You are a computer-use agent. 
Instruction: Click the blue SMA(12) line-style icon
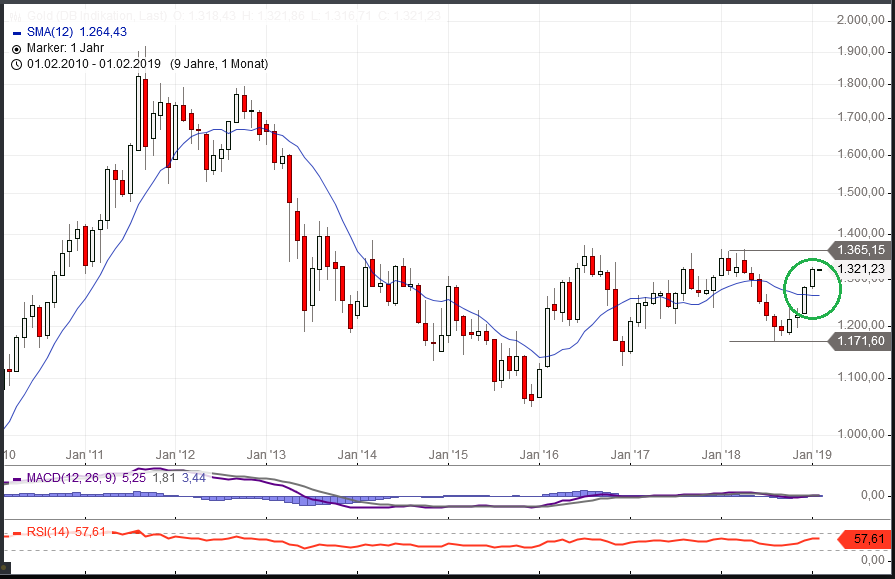17,33
